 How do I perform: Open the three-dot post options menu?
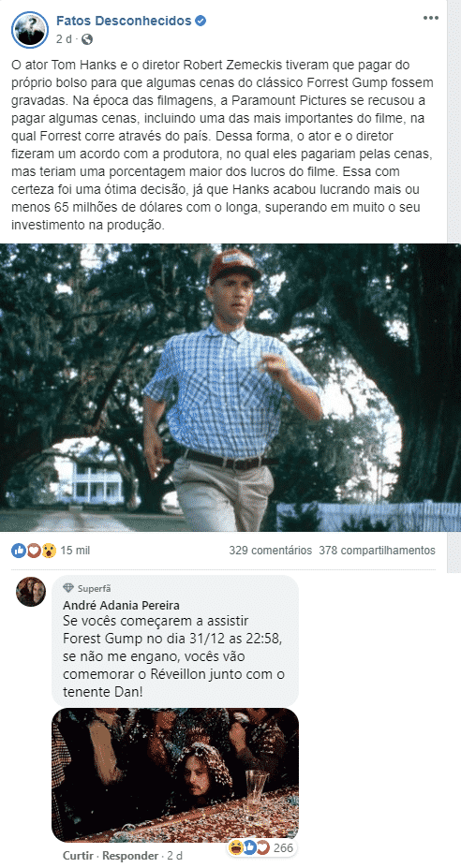click(x=430, y=19)
